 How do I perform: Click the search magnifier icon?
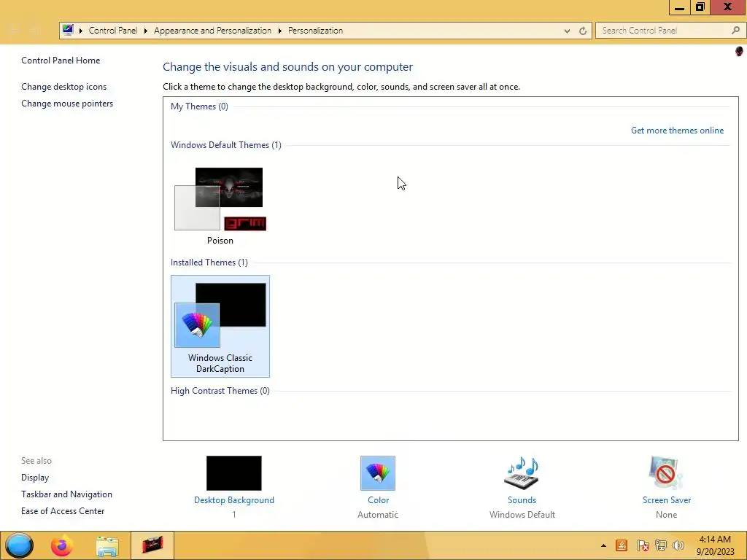click(735, 31)
